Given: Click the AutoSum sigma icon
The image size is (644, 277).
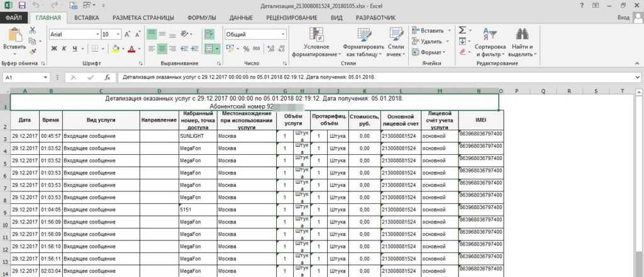Looking at the screenshot, I should point(462,30).
